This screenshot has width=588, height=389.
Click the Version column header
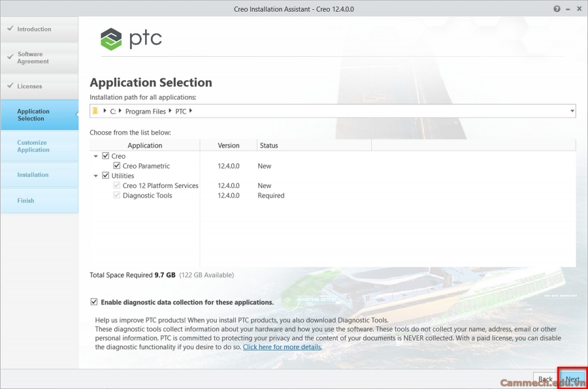coord(227,145)
